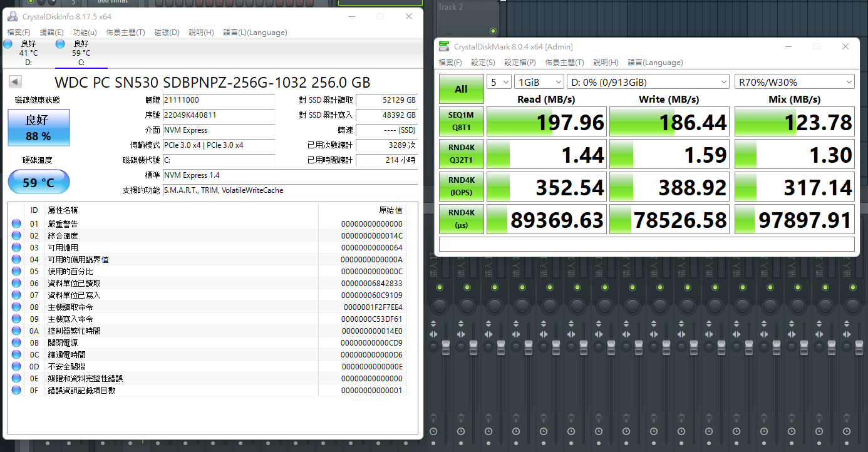Toggle mute LED on leftmost visible FL mixer strip
Viewport: 868px width, 452px height.
(439, 287)
